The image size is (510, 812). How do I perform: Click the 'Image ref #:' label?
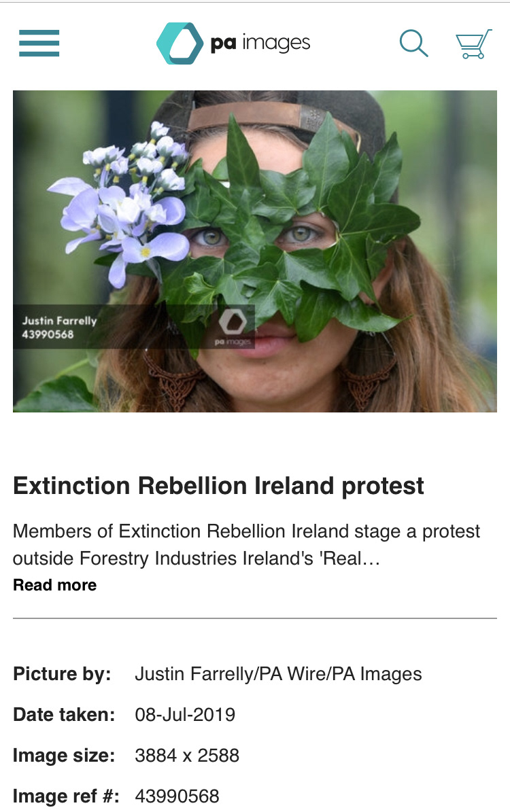point(66,796)
